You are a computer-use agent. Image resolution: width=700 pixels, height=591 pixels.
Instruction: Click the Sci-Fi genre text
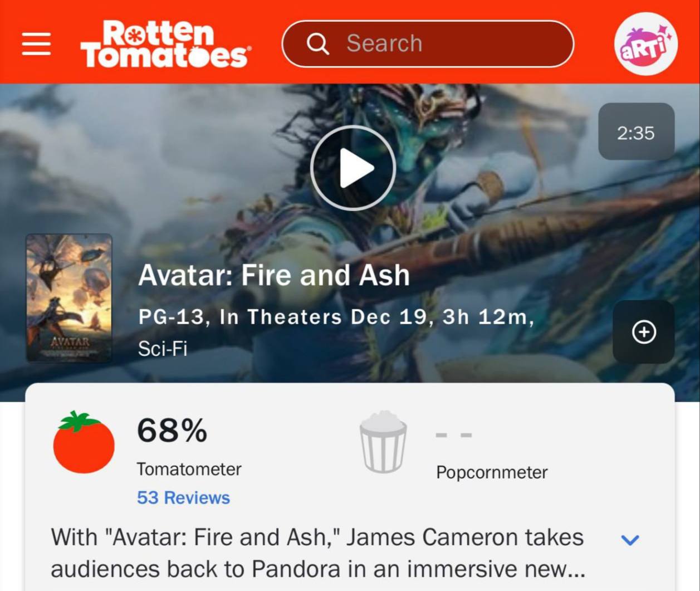(163, 349)
